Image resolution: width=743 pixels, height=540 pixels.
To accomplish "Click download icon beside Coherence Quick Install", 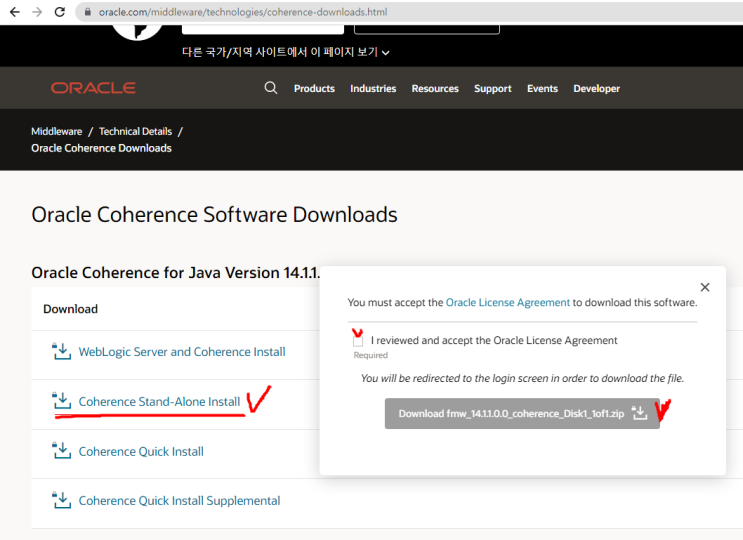I will (61, 450).
